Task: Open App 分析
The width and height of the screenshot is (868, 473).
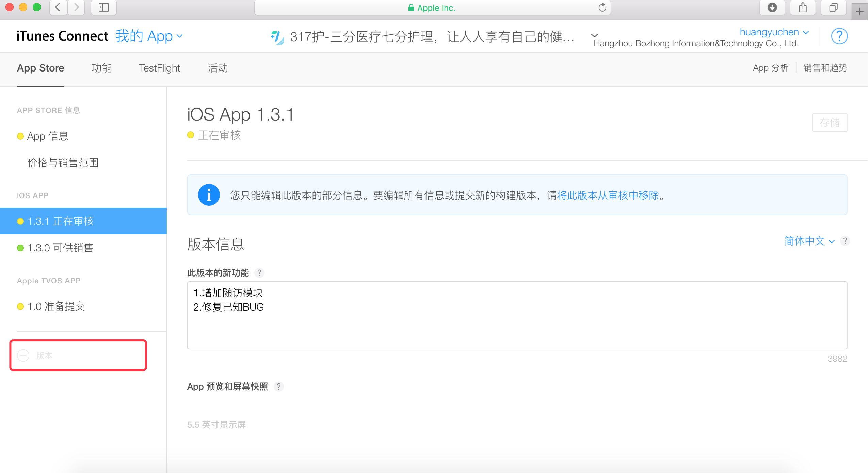Action: coord(771,68)
